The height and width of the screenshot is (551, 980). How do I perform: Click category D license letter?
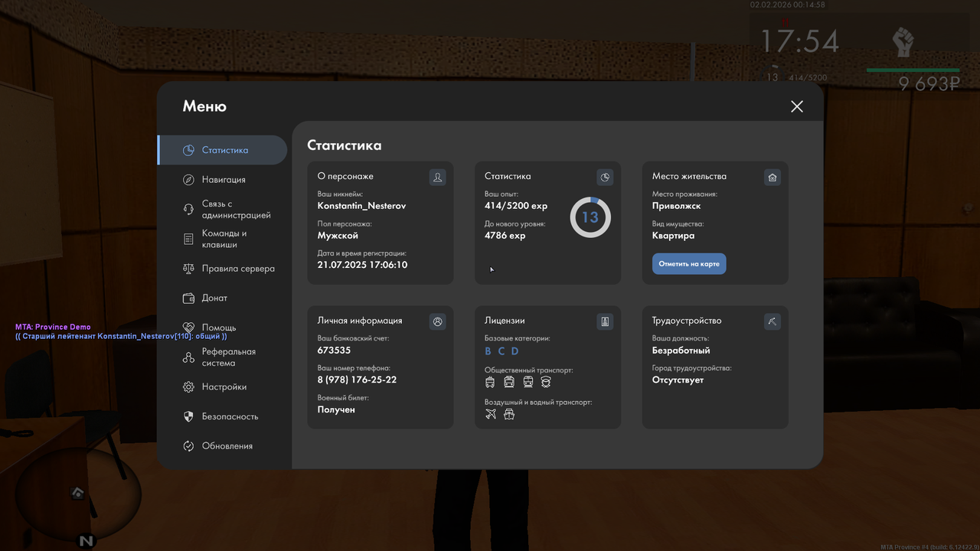pyautogui.click(x=515, y=351)
